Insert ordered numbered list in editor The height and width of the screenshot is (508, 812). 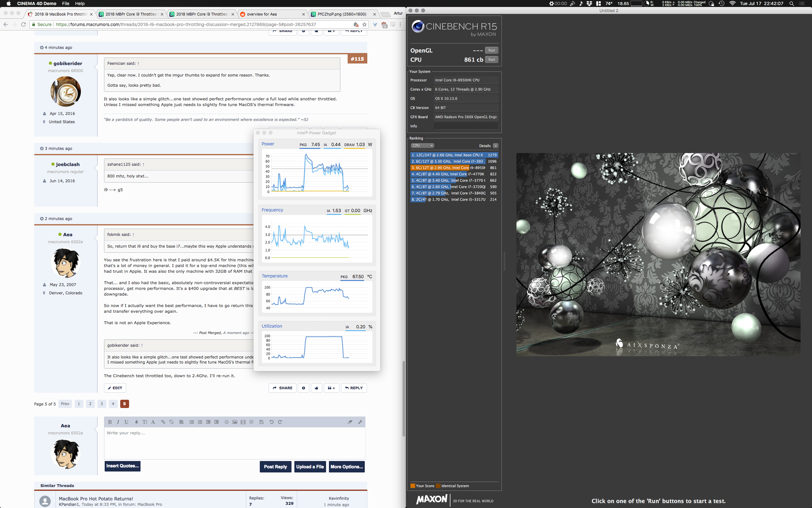pos(200,422)
